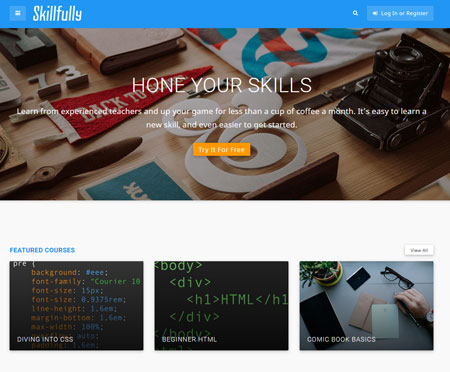
Task: Click the Beginner HTML title text
Action: pyautogui.click(x=189, y=339)
